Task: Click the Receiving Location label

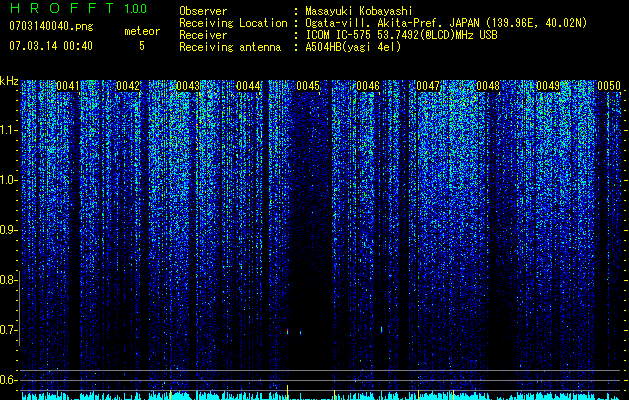Action: click(233, 23)
